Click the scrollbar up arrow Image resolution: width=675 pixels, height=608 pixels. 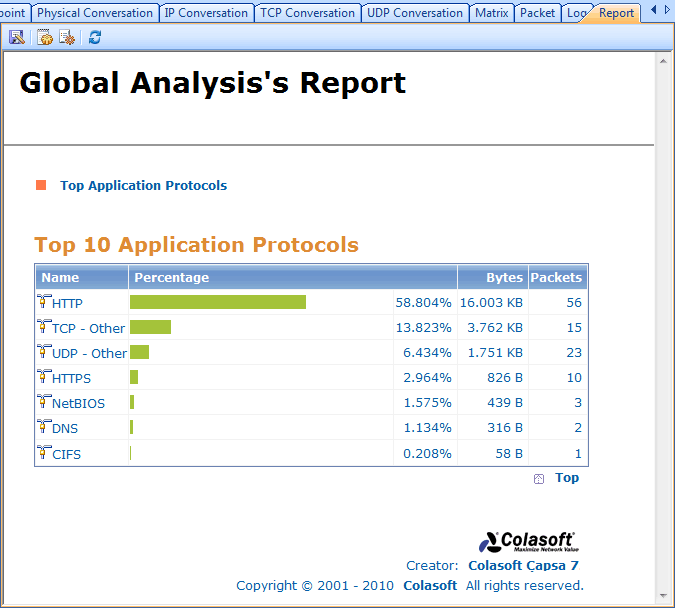click(663, 61)
